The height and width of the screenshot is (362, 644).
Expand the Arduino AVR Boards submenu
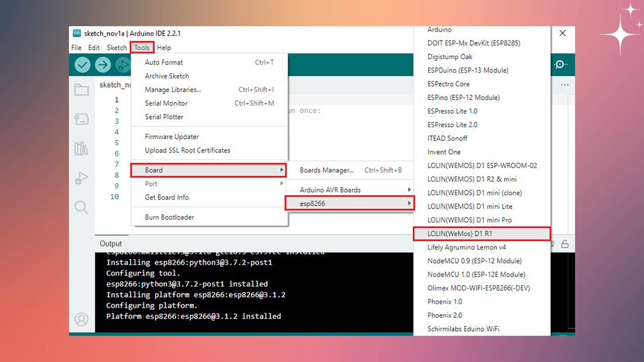tap(350, 190)
